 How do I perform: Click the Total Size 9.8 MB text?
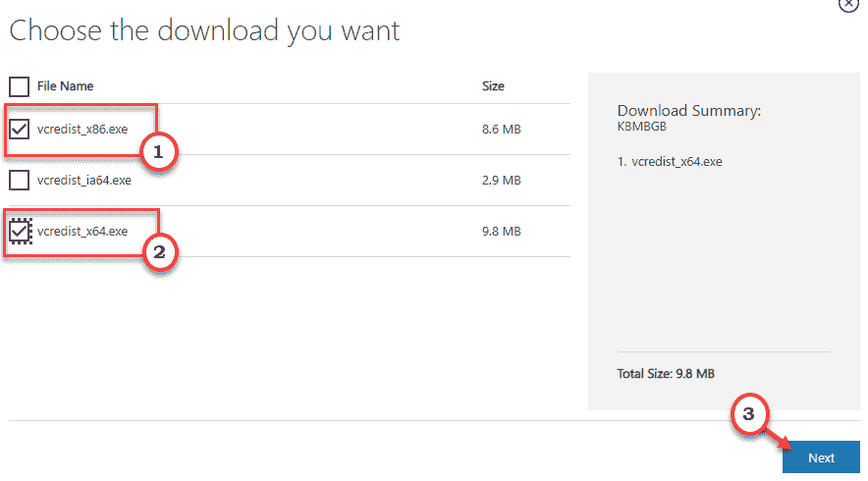tap(667, 374)
